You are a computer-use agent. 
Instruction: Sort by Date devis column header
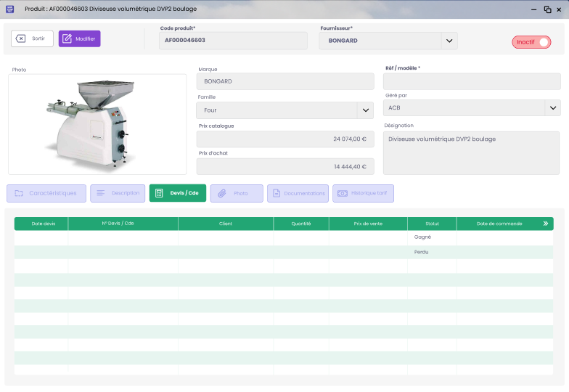point(42,224)
